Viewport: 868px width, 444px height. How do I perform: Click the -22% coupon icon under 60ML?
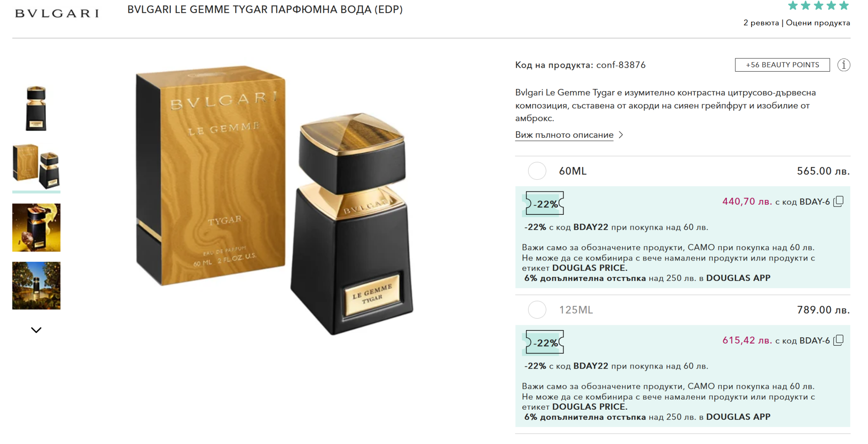(x=545, y=203)
